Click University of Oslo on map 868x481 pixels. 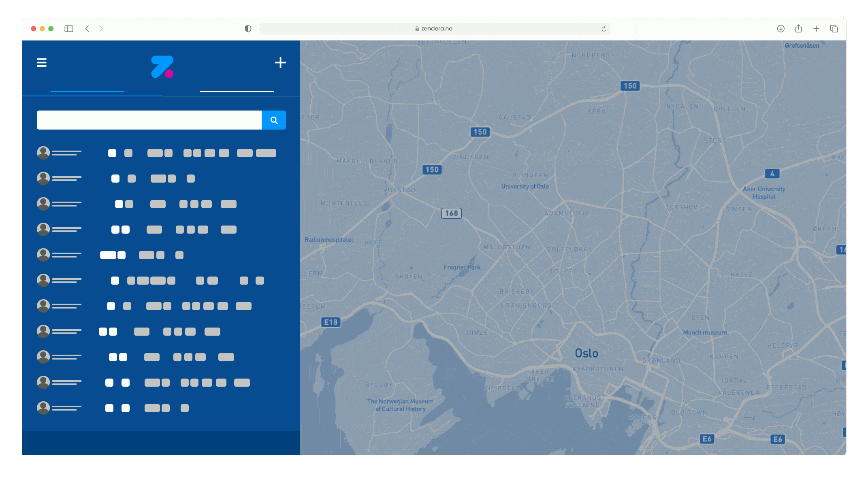[x=525, y=186]
